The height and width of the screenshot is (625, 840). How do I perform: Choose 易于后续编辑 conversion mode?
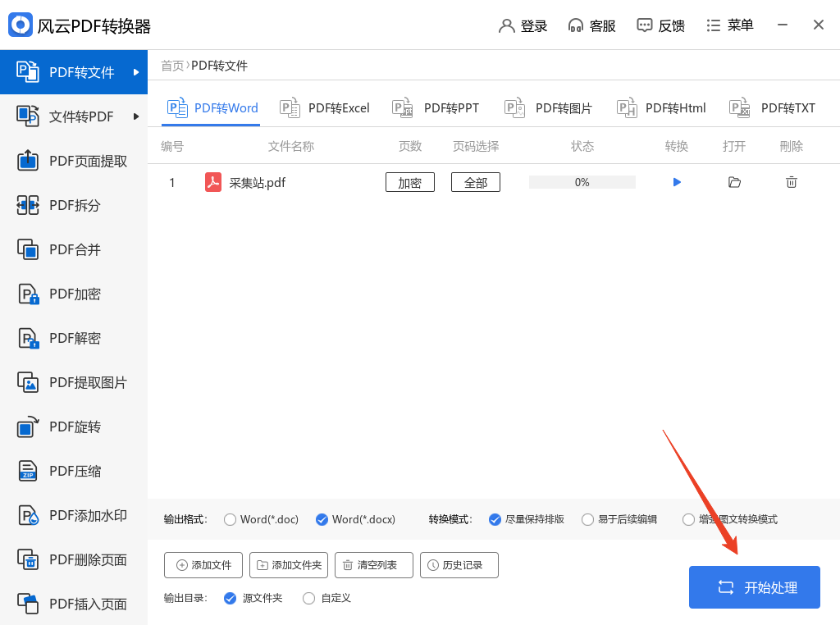click(x=587, y=519)
